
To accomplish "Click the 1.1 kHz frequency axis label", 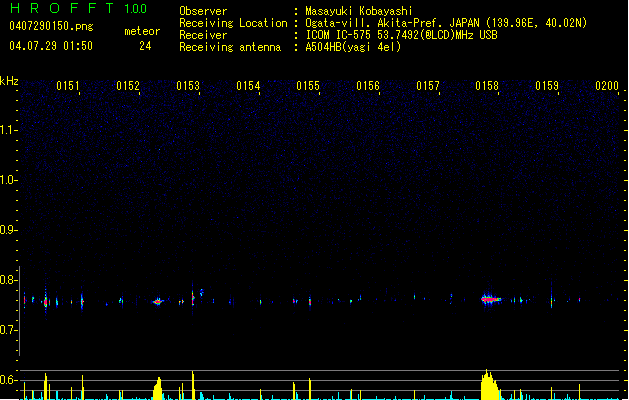I will [8, 130].
